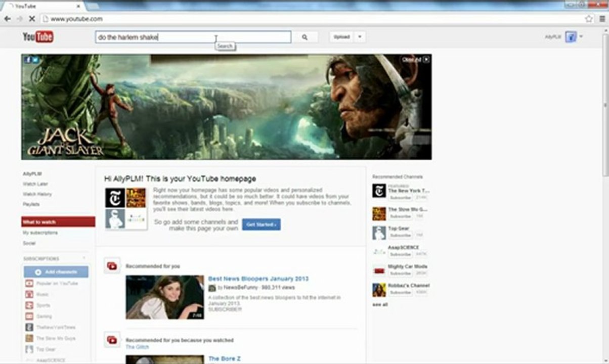Image resolution: width=609 pixels, height=364 pixels.
Task: Click Get Started button
Action: [x=261, y=224]
